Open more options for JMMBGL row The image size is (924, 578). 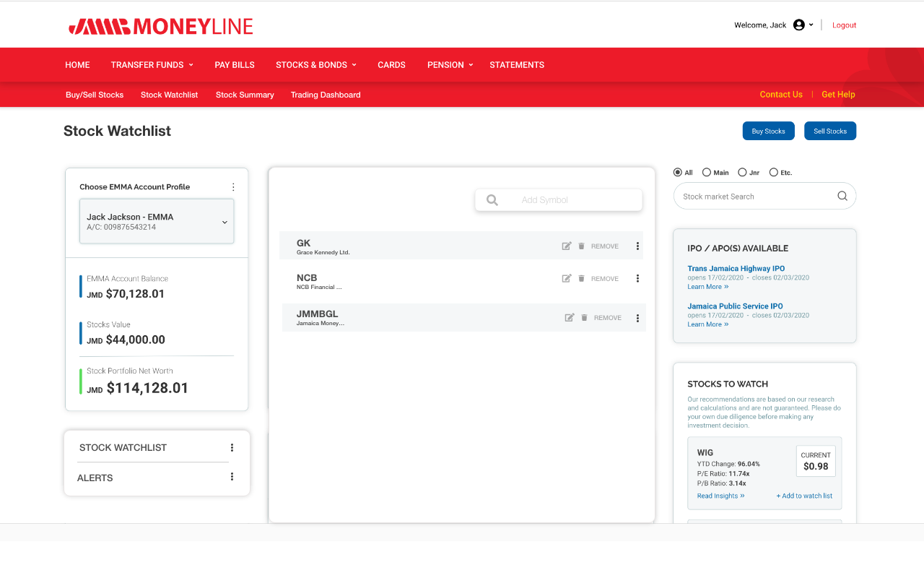tap(637, 318)
